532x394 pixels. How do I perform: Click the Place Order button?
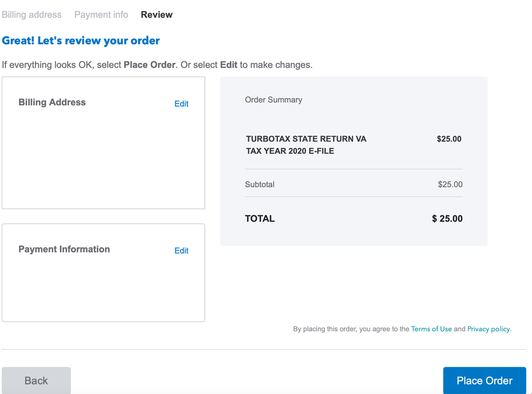tap(485, 381)
